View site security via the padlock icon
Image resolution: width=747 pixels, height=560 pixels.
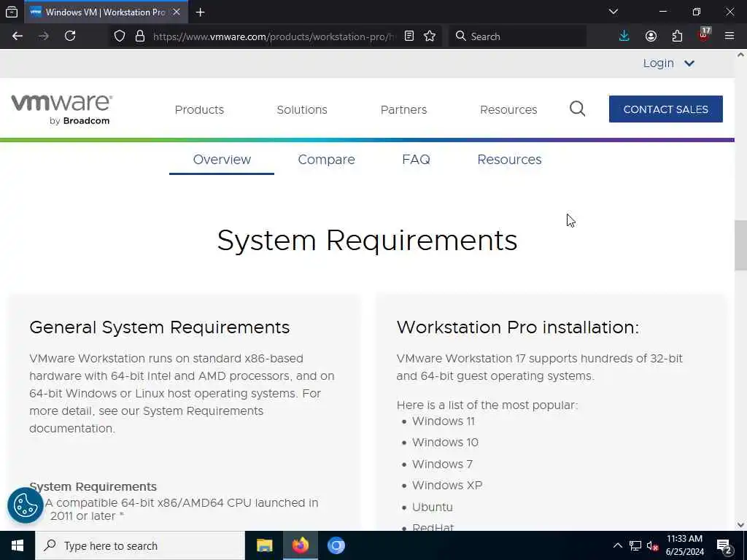point(140,36)
